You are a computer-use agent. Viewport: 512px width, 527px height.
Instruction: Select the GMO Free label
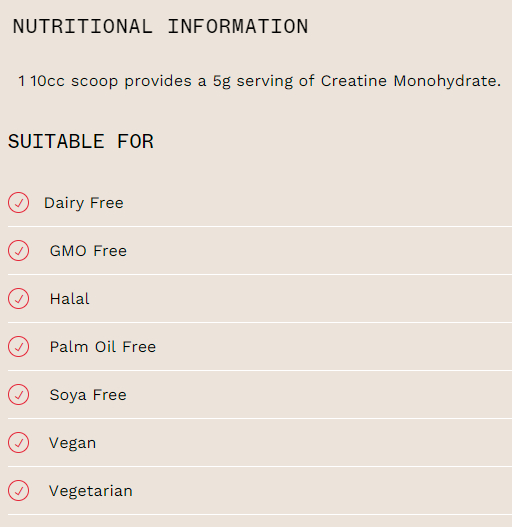point(88,251)
